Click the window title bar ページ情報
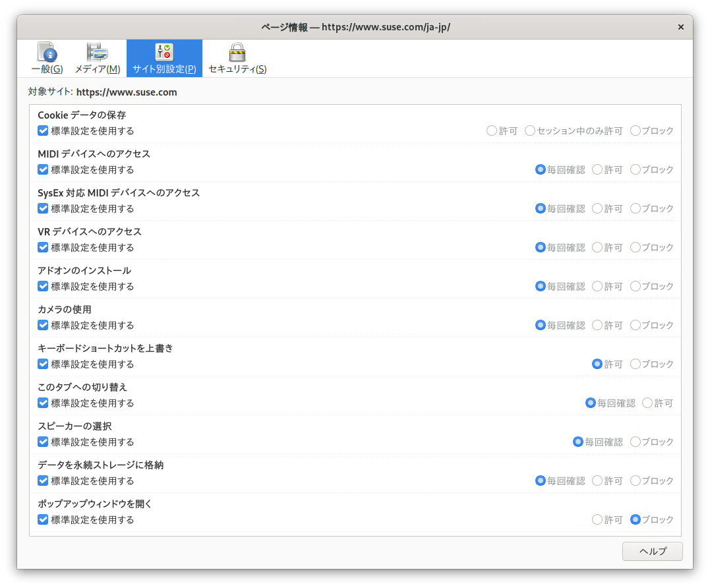The image size is (710, 588). (356, 27)
